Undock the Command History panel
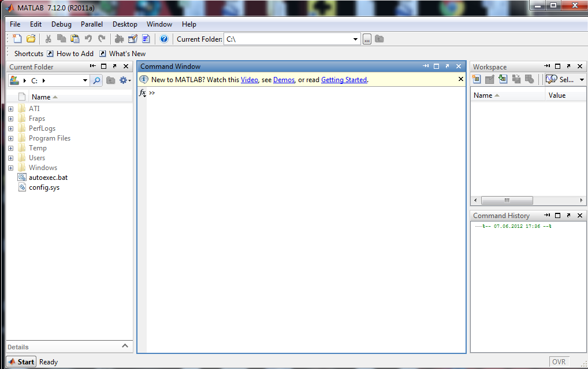588x369 pixels. [568, 216]
